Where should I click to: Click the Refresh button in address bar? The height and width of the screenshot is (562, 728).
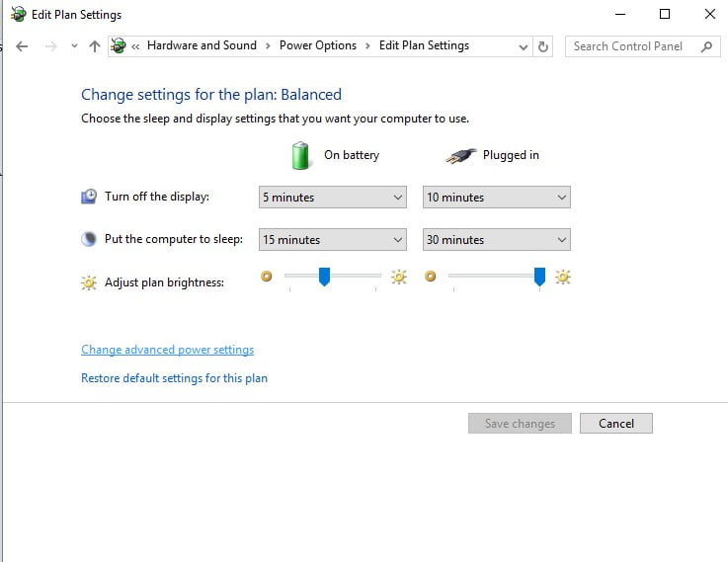point(543,46)
